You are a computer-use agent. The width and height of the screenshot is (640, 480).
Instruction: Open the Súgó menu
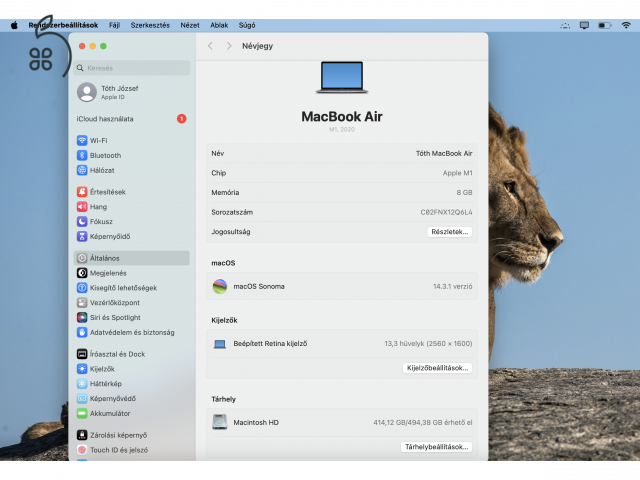point(247,25)
